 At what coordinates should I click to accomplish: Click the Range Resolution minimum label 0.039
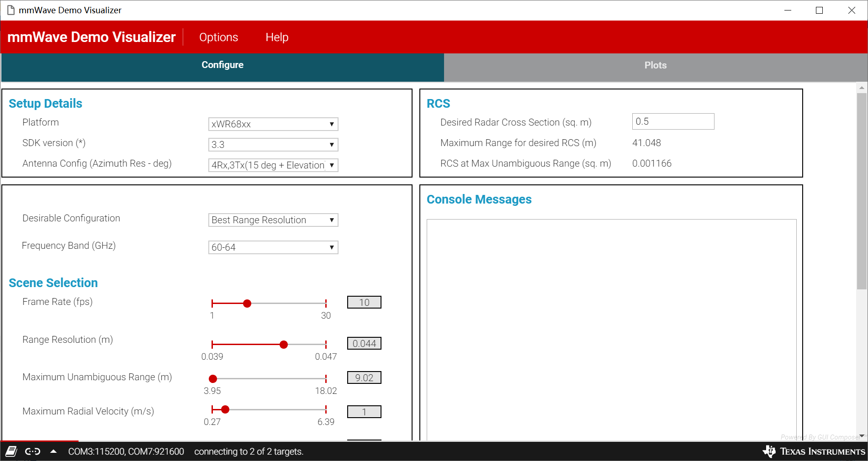point(212,356)
